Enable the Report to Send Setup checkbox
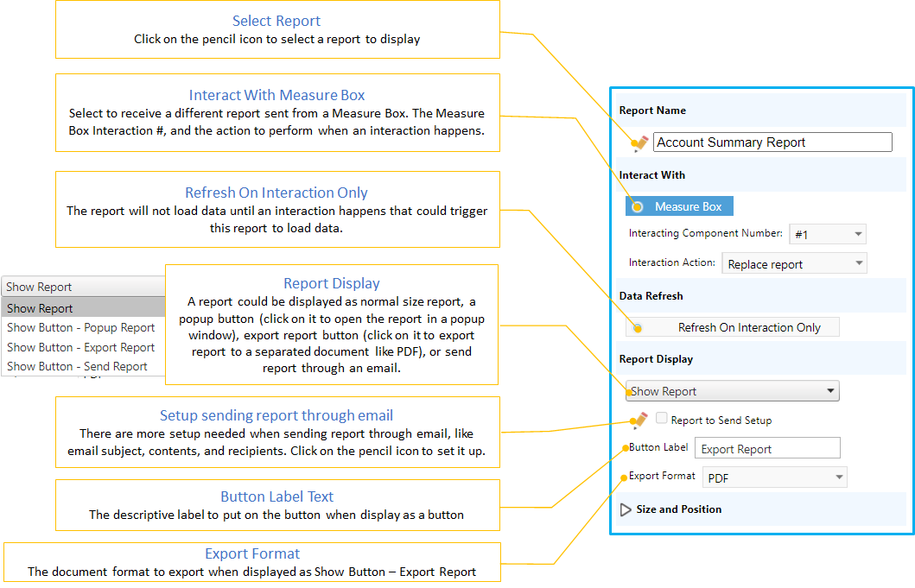This screenshot has width=915, height=588. [x=661, y=419]
